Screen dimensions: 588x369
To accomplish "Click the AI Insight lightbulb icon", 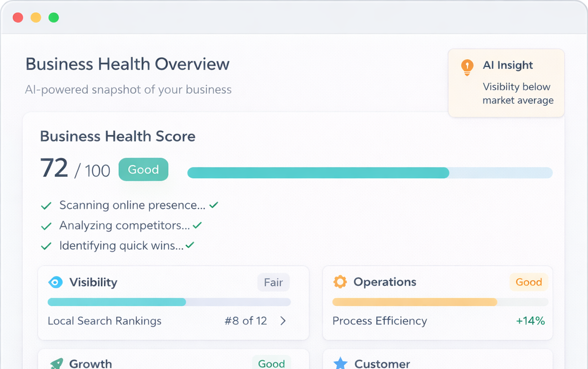I will (x=467, y=67).
